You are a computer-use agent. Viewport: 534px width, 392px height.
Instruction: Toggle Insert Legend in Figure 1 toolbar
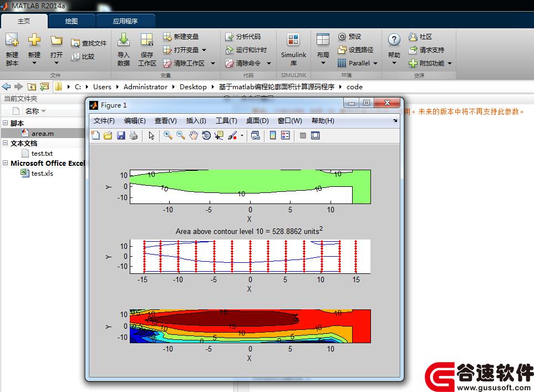point(286,135)
